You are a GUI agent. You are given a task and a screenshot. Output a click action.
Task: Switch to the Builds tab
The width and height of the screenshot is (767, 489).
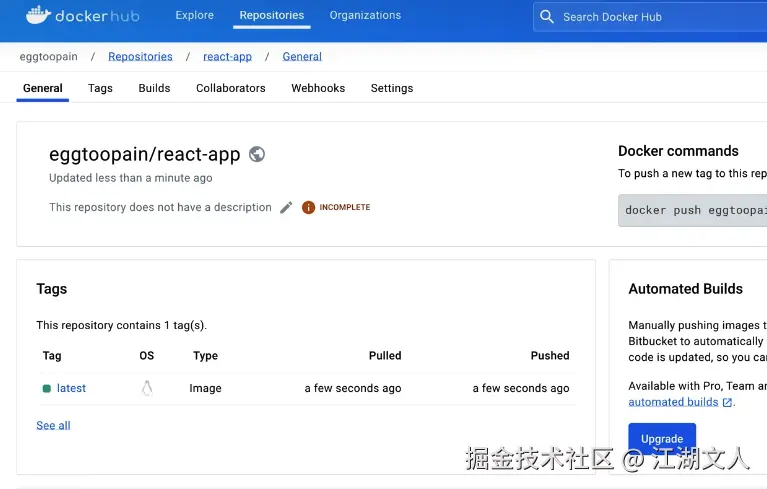point(154,88)
